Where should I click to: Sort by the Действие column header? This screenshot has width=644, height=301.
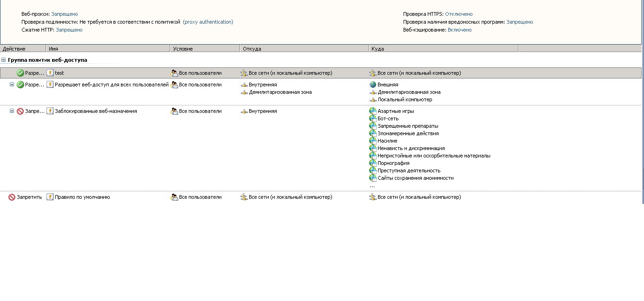tap(23, 48)
